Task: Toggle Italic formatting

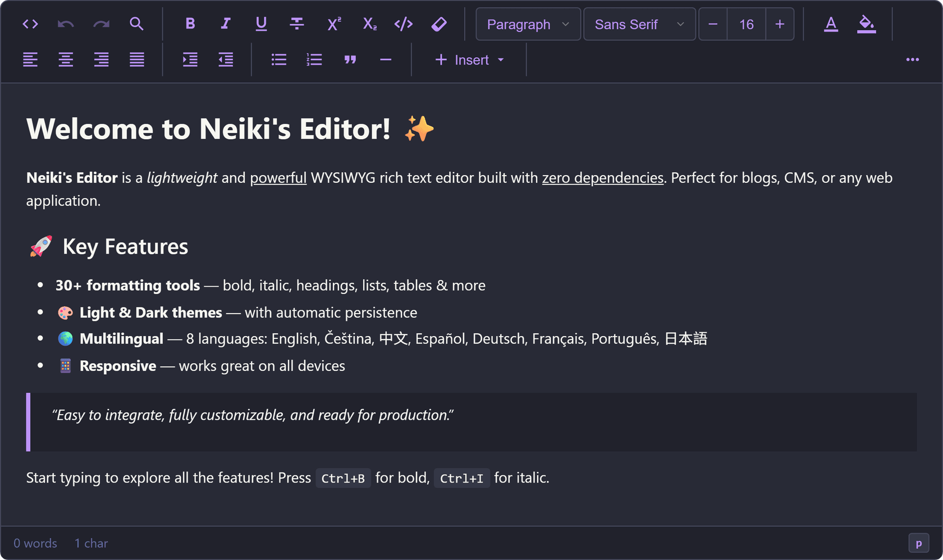Action: 226,24
